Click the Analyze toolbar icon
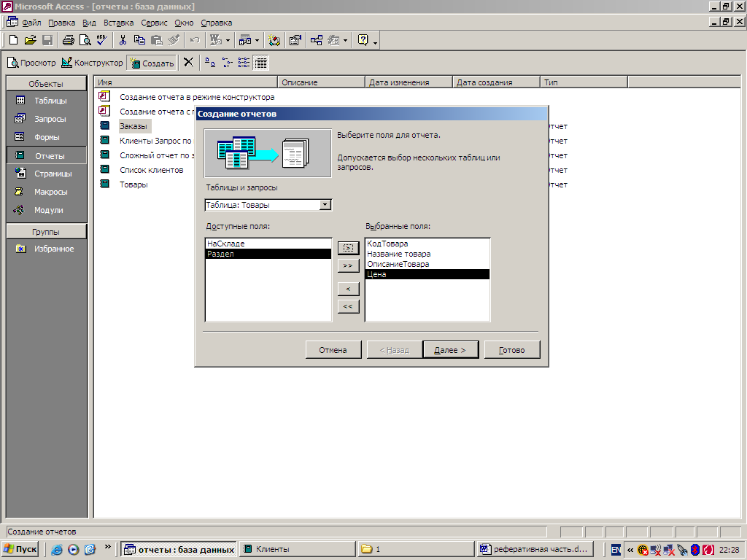Image resolution: width=747 pixels, height=560 pixels. coord(245,41)
